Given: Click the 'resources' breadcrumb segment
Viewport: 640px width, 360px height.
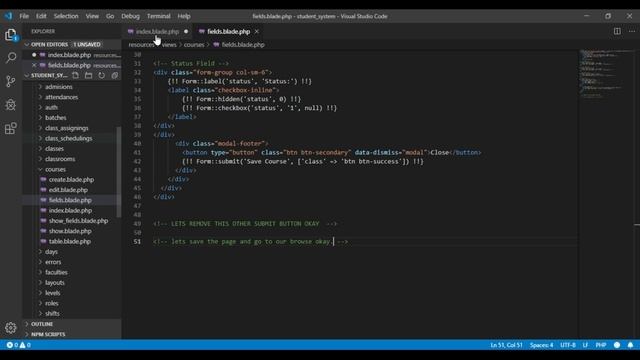Looking at the screenshot, I should (x=141, y=45).
